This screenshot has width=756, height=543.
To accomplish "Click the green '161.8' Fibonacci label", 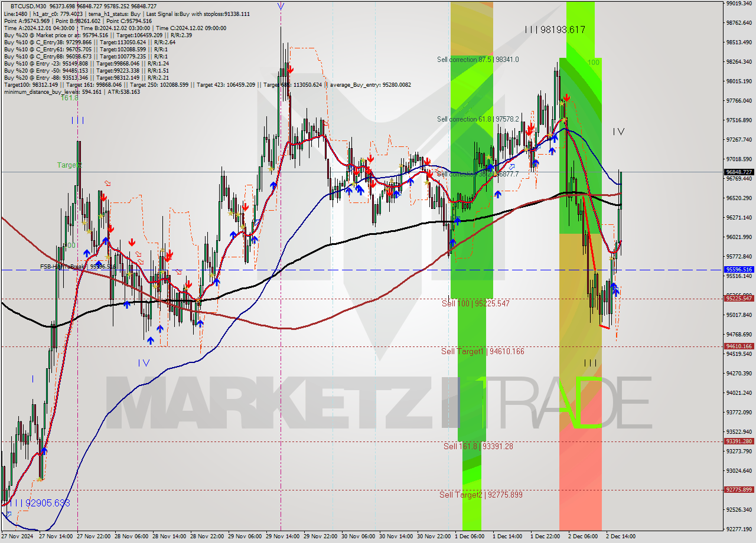I will pos(69,98).
